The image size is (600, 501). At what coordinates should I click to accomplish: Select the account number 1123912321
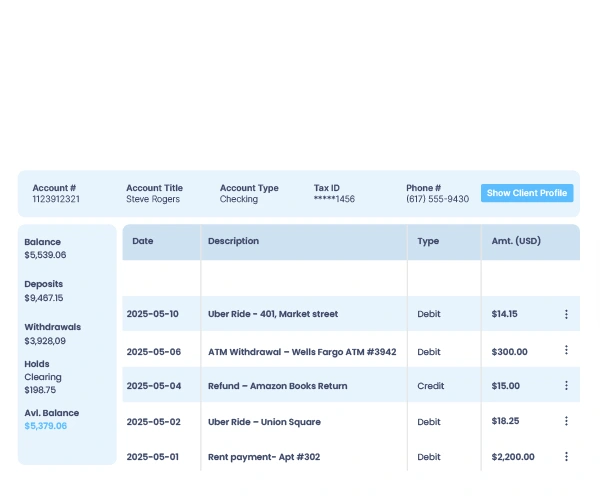(56, 199)
